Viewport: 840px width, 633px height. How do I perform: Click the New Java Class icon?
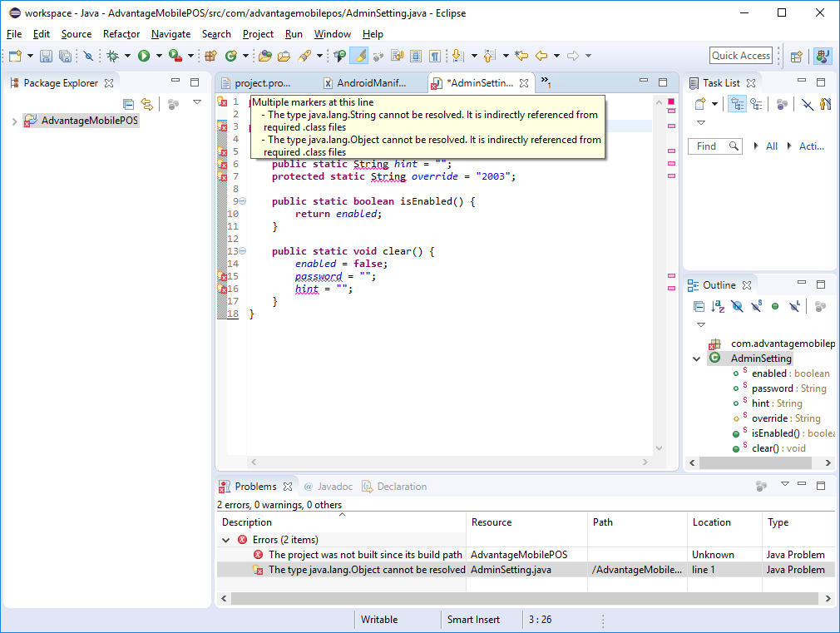[x=231, y=56]
